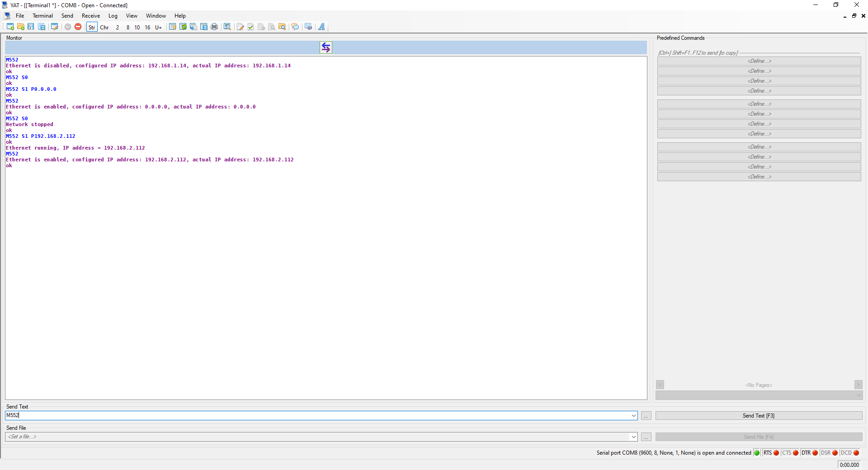This screenshot has width=868, height=470.
Task: Click the DCD status indicator
Action: [850, 453]
